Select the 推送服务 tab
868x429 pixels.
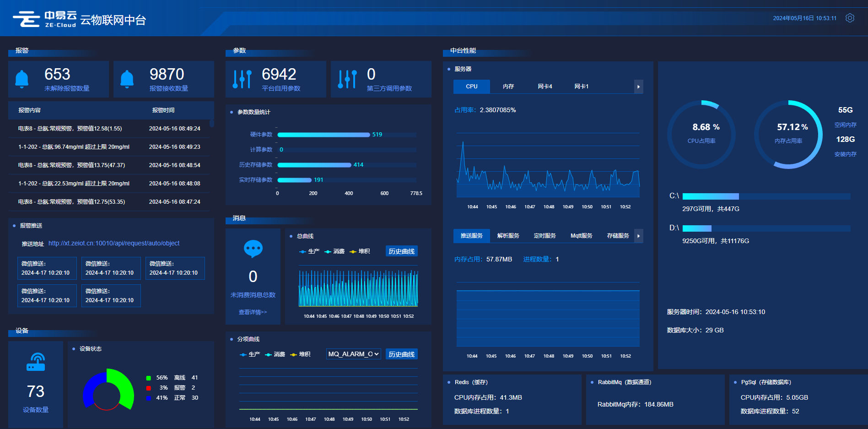click(472, 236)
